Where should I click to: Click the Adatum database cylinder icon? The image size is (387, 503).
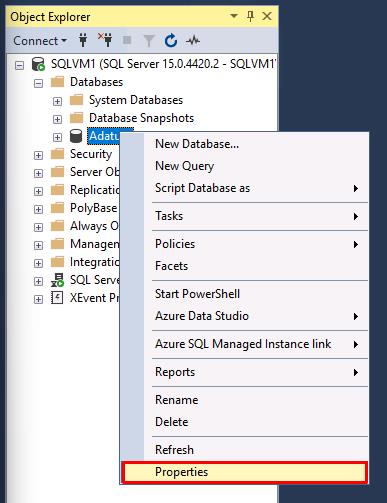point(76,136)
